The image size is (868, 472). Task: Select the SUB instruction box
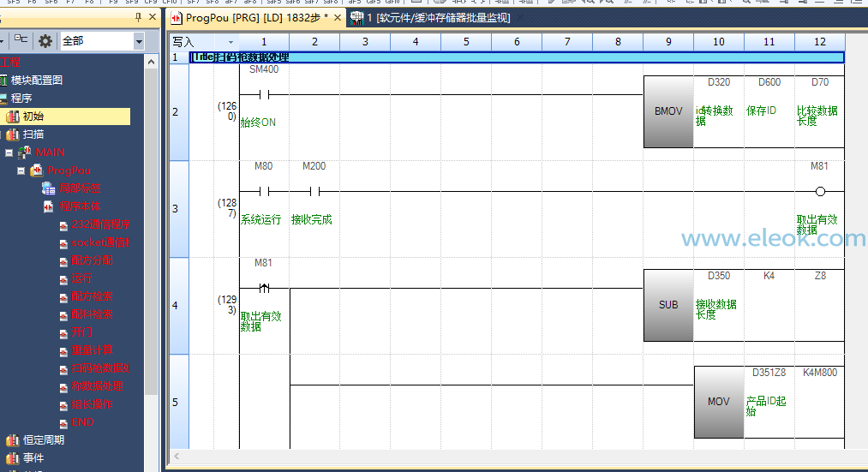[x=668, y=305]
